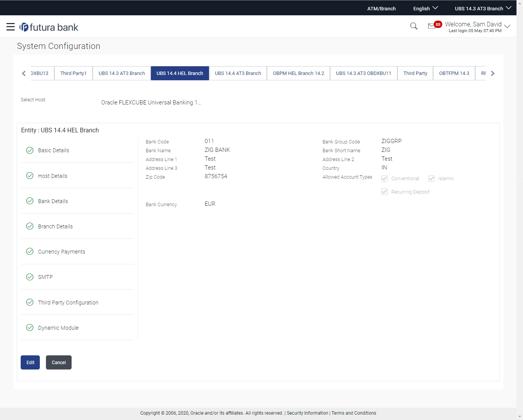Switch to the UBS 14.3 AT3 OBDXBU11 tab
The image size is (523, 420).
(364, 73)
